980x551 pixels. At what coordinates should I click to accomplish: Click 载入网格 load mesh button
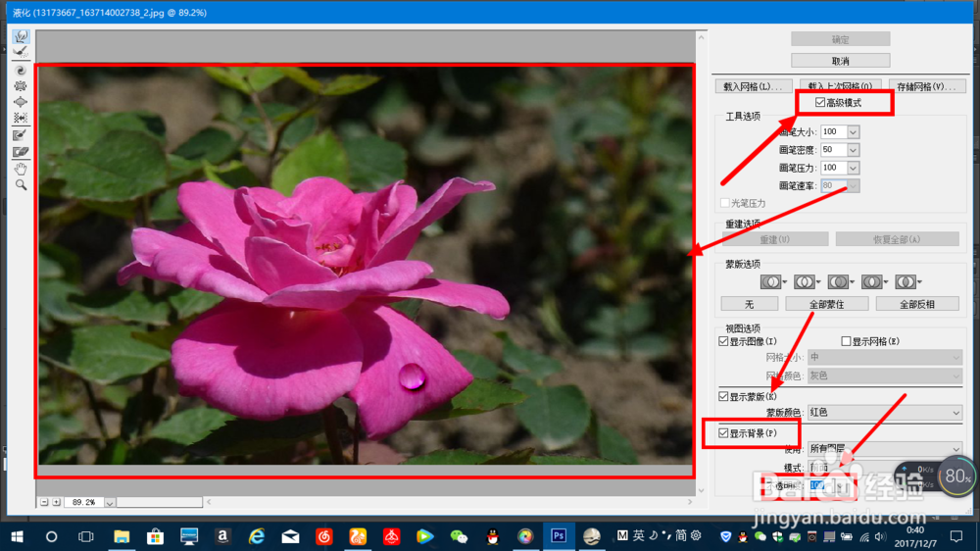(x=753, y=86)
